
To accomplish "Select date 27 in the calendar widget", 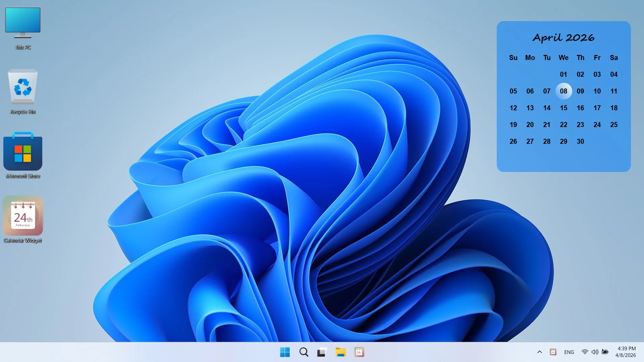I will tap(530, 141).
